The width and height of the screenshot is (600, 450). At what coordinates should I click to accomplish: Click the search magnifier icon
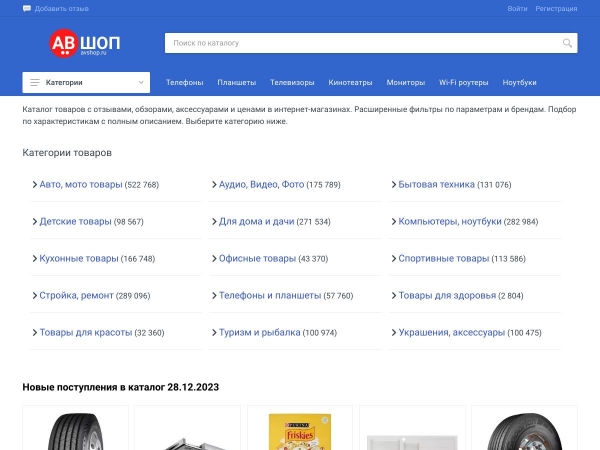(x=567, y=43)
